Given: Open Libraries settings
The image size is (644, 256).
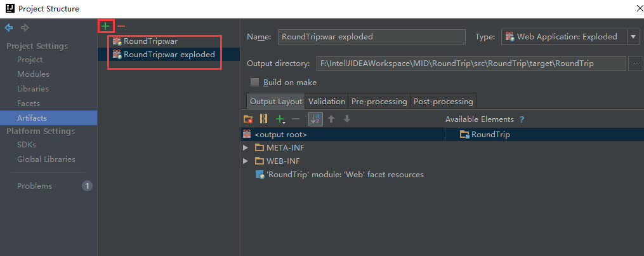Looking at the screenshot, I should pyautogui.click(x=33, y=89).
